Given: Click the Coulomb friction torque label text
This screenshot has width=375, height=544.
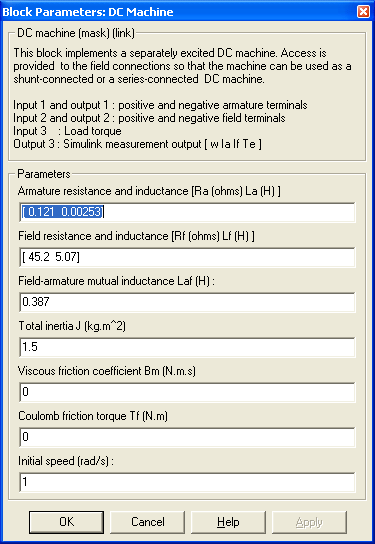Looking at the screenshot, I should [93, 416].
